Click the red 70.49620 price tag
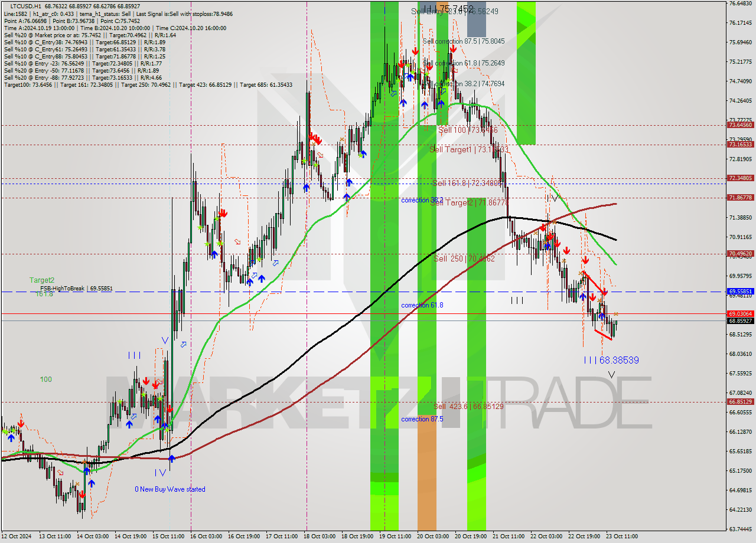756x543 pixels. [x=740, y=254]
